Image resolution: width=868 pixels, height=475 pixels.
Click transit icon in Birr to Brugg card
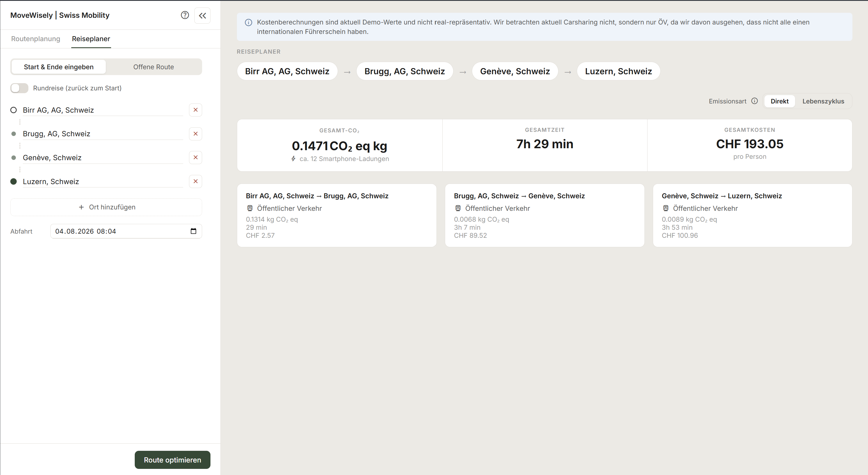point(250,208)
